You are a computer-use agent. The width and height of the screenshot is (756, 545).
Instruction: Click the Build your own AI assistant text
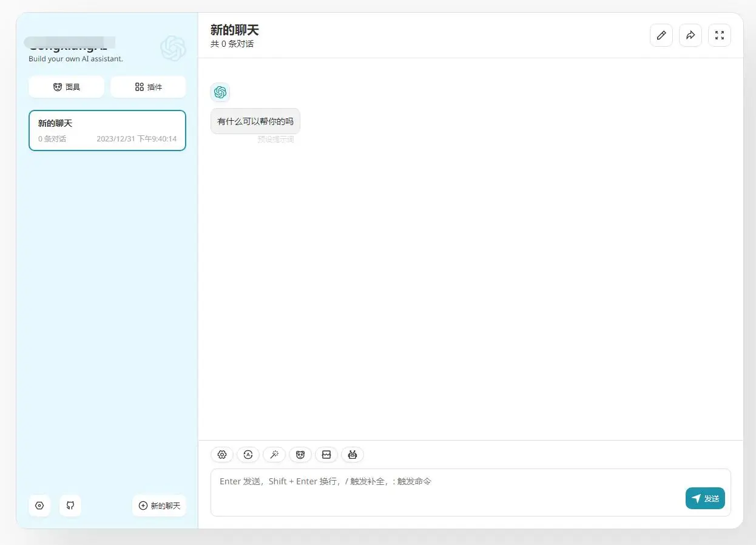(76, 59)
